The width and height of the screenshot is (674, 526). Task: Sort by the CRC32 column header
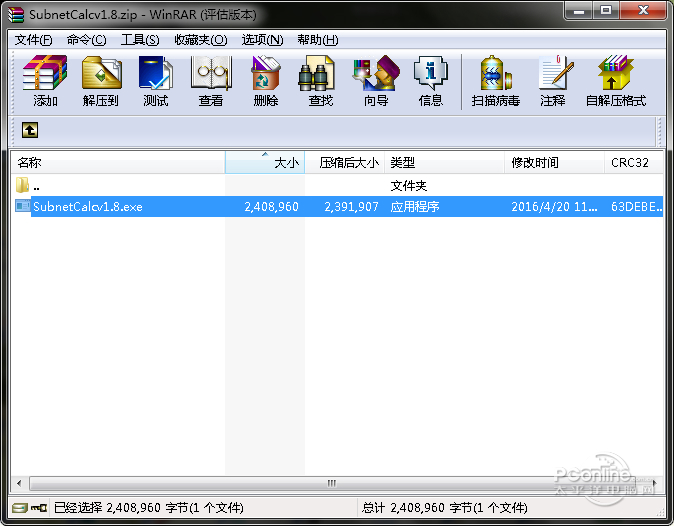pos(633,162)
